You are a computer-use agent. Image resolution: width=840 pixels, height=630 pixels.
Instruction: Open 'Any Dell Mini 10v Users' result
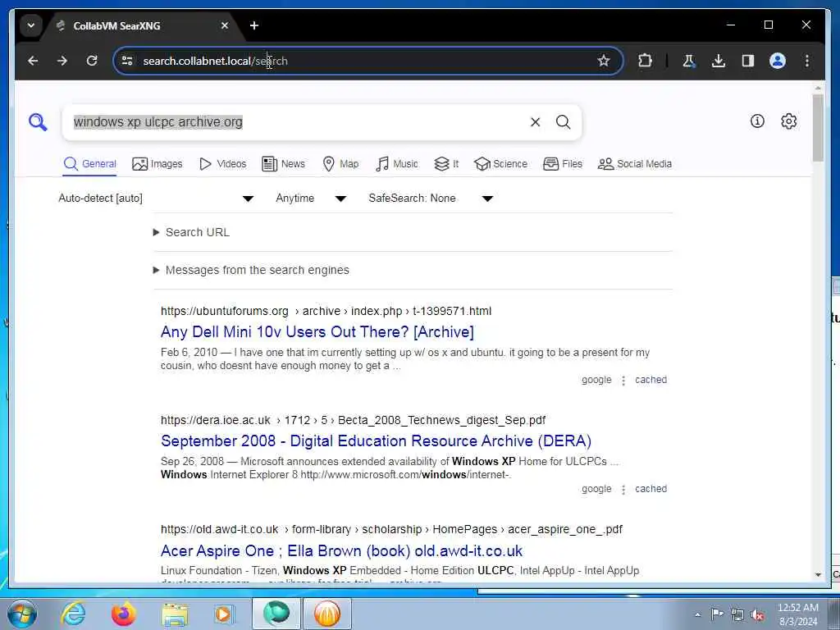click(317, 332)
